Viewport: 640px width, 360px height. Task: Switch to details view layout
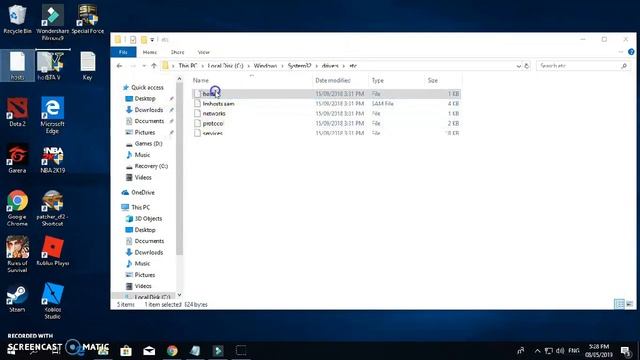pyautogui.click(x=619, y=304)
